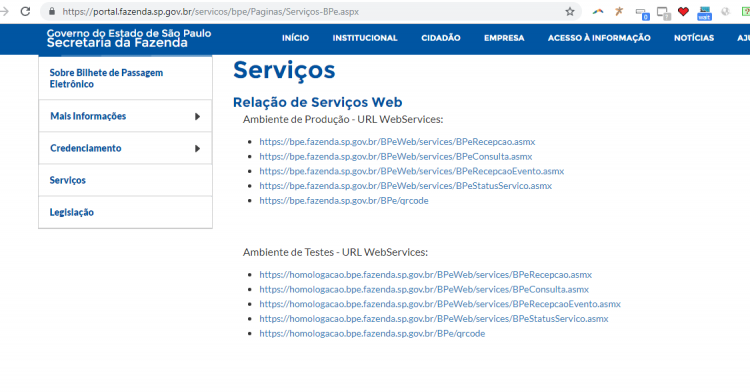
Task: Open the NOTÍCIAS menu
Action: [x=694, y=38]
